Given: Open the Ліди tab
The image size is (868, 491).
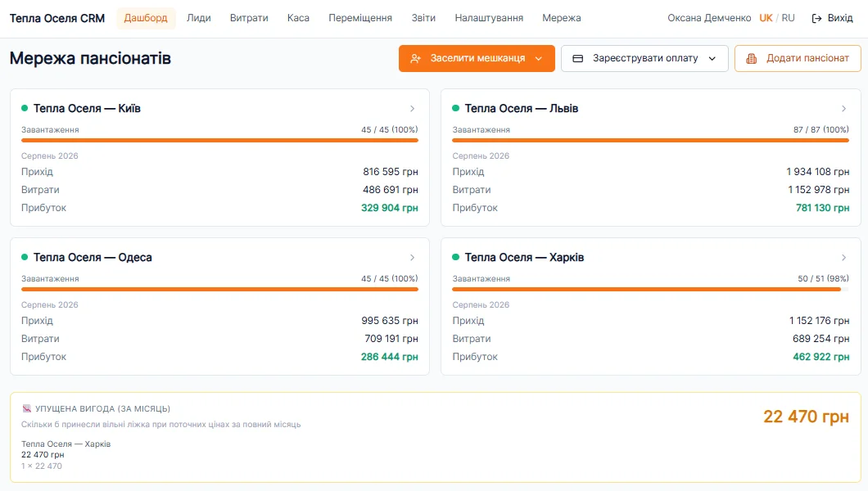Looking at the screenshot, I should [x=199, y=18].
